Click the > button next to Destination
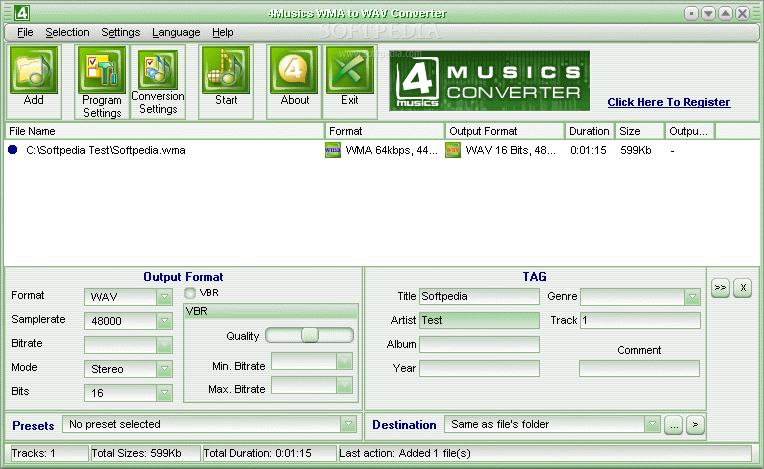 pyautogui.click(x=695, y=425)
